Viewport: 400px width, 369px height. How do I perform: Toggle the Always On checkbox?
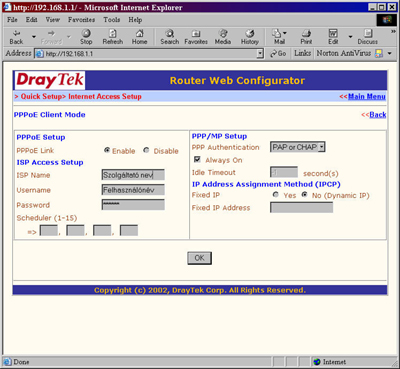pyautogui.click(x=197, y=159)
